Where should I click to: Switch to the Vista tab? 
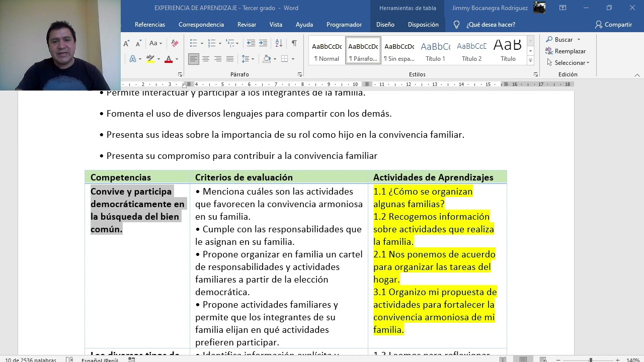point(276,24)
